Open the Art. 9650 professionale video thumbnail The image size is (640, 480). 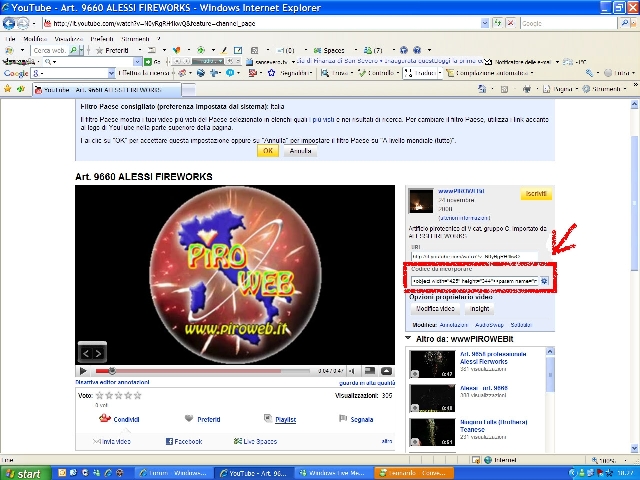pyautogui.click(x=432, y=363)
